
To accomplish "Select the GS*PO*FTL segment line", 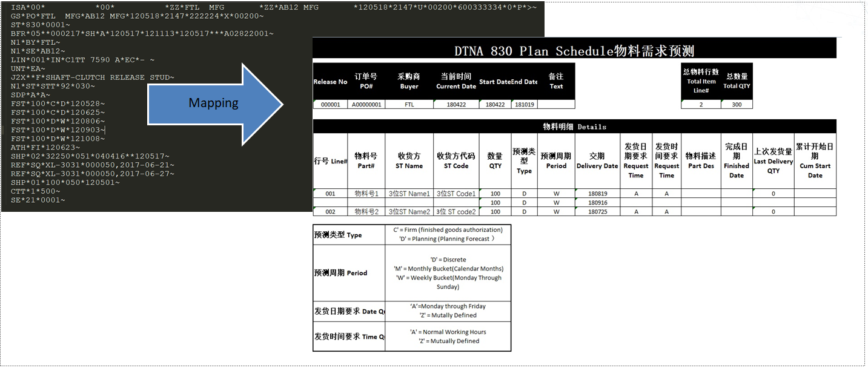I will point(137,16).
